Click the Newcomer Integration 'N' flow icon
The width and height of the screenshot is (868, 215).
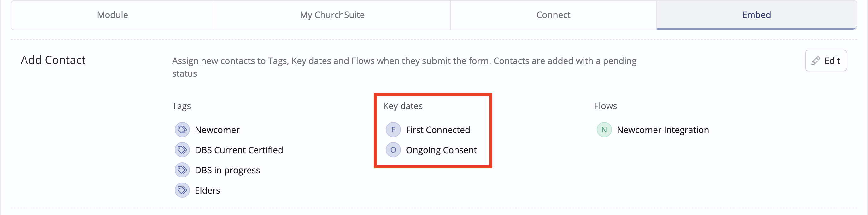[604, 130]
